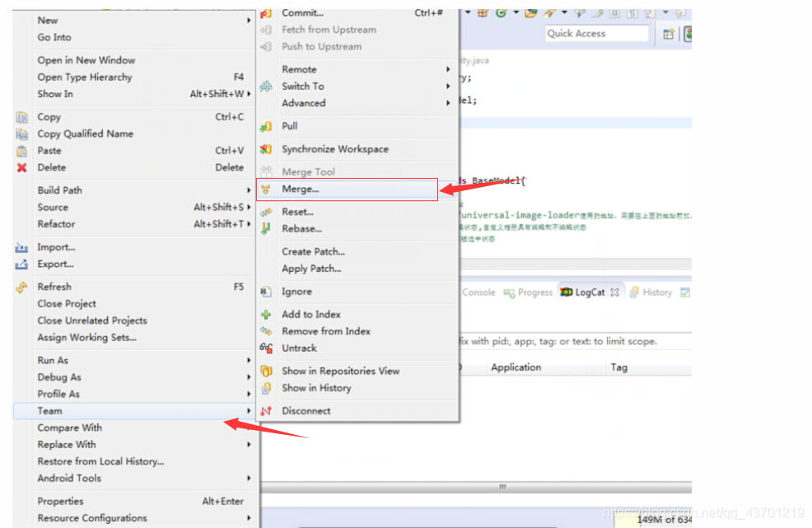Click the Remove from Index icon
The width and height of the screenshot is (812, 528).
(x=266, y=331)
